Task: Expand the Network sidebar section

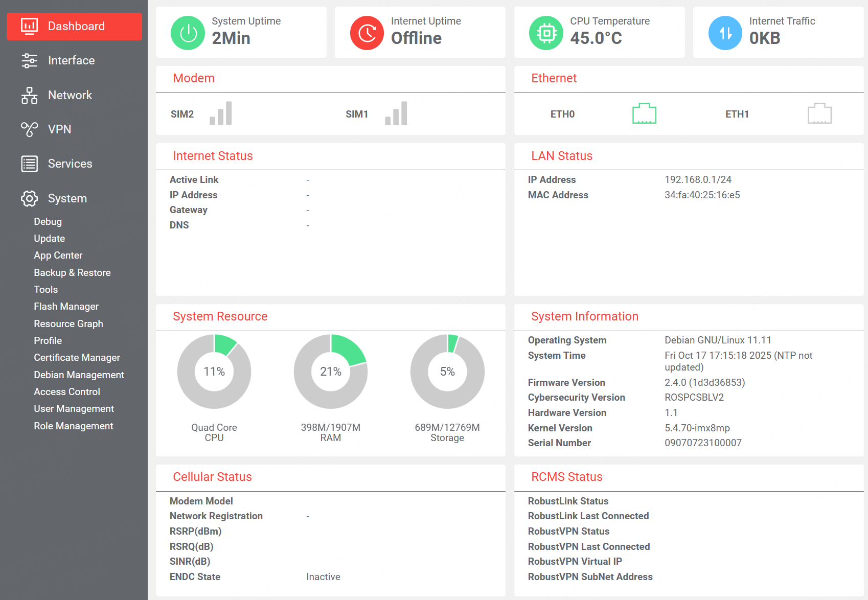Action: pos(70,95)
